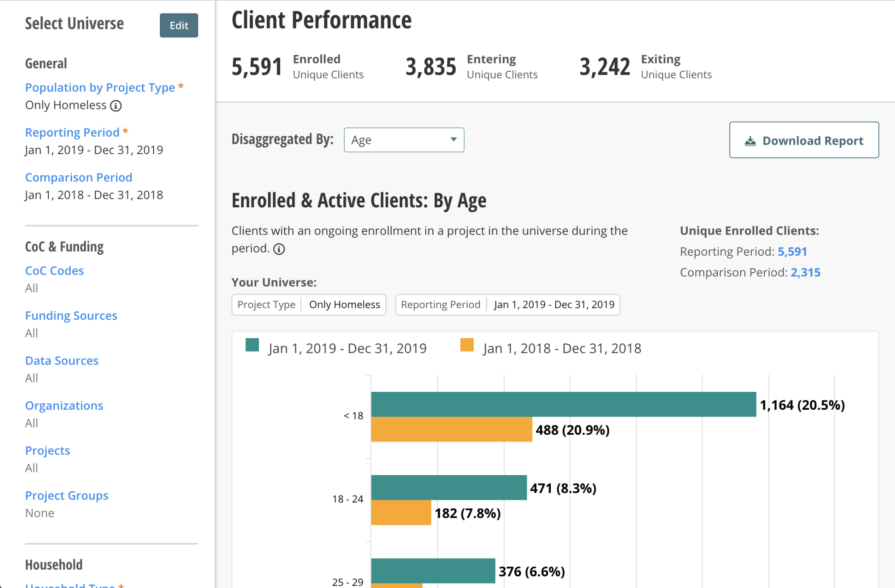
Task: Open the Reporting Period filter link
Action: pyautogui.click(x=72, y=133)
